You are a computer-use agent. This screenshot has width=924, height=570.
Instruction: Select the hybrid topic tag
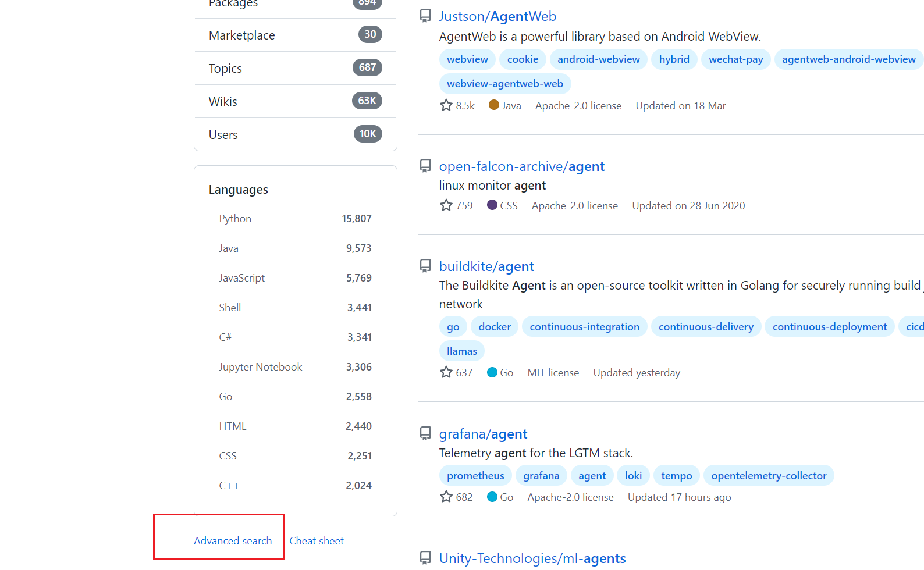click(674, 59)
